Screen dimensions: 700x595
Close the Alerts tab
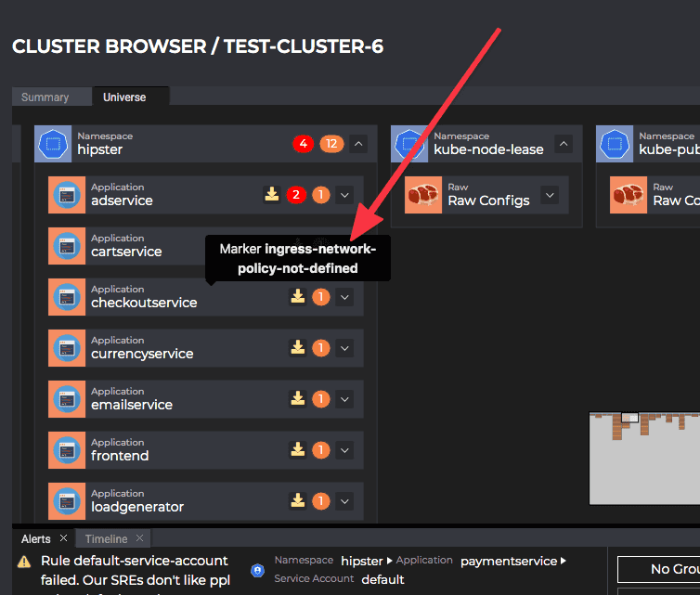(63, 538)
